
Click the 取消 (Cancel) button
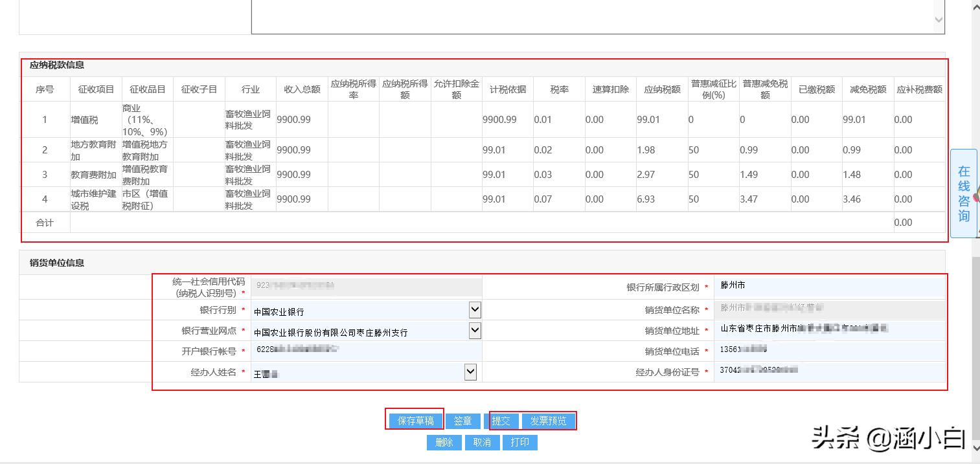coord(482,443)
